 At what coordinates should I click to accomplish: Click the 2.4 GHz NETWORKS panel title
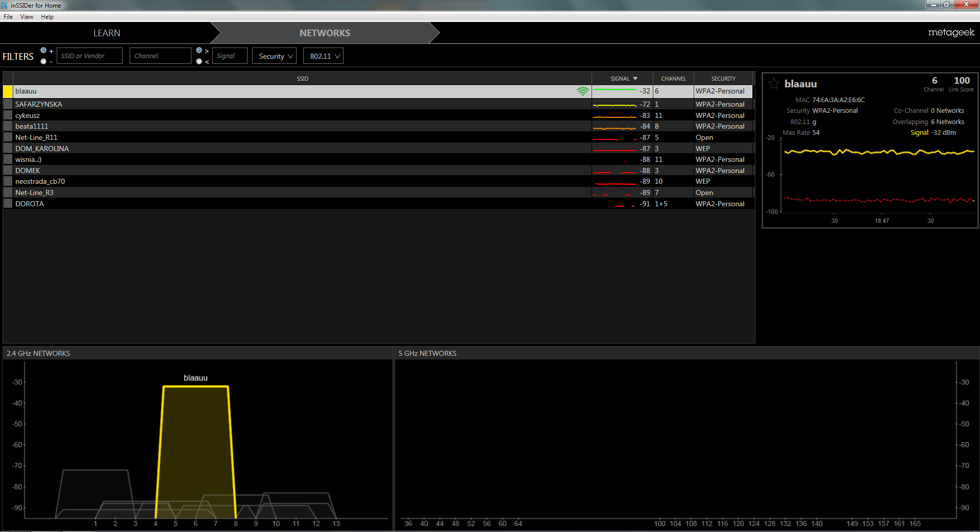(x=38, y=353)
